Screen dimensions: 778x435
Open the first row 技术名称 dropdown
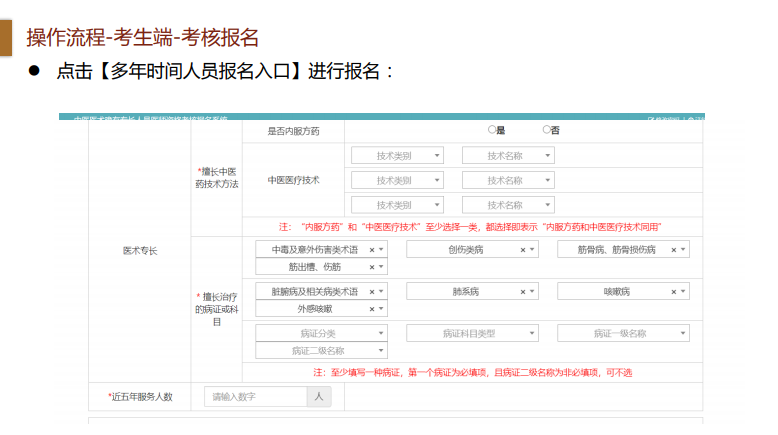(x=508, y=156)
